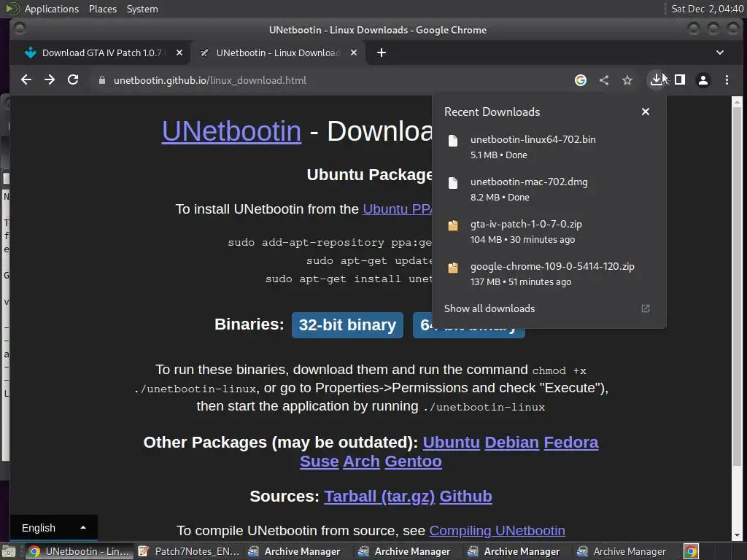
Task: Open the UNetbootin title link
Action: (x=231, y=131)
